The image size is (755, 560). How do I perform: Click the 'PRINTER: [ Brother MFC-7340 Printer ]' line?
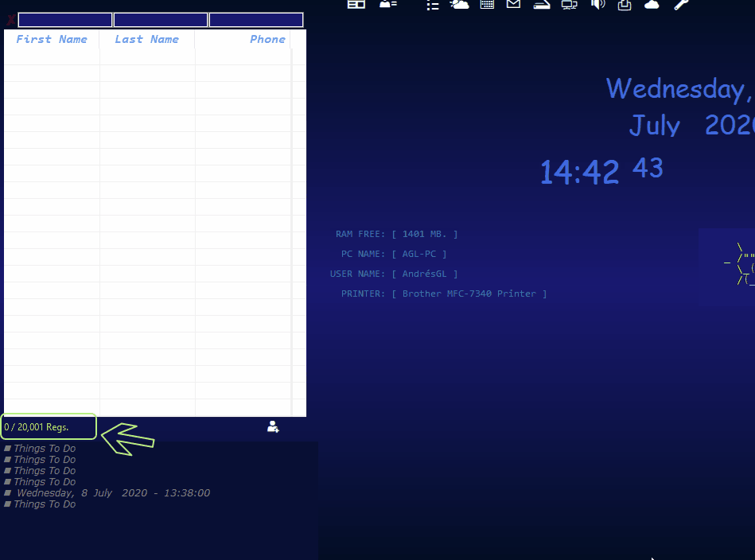point(444,294)
